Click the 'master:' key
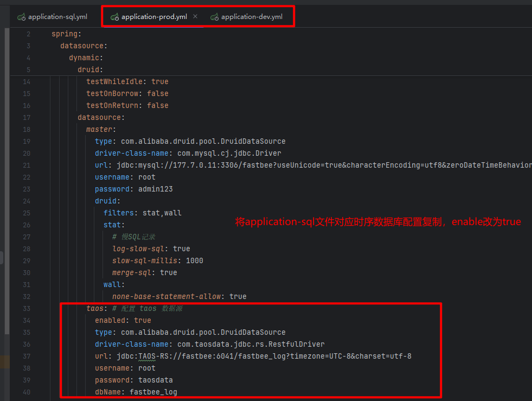This screenshot has height=401, width=532. 101,129
